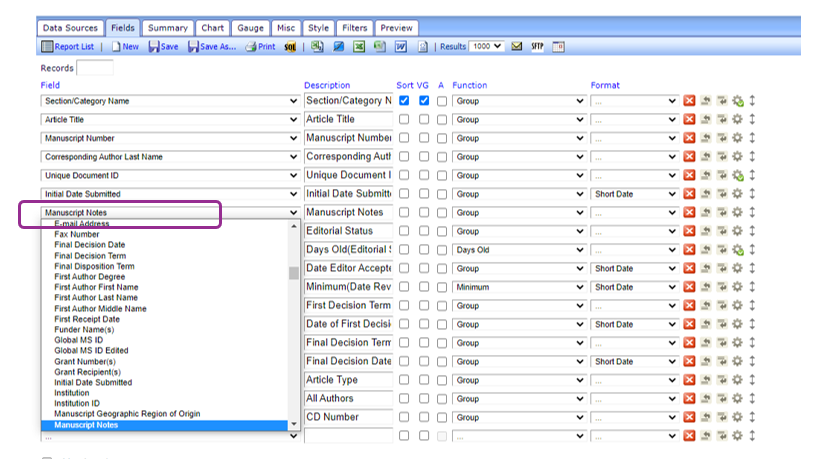Delete the Article Title row with red X

click(x=689, y=120)
